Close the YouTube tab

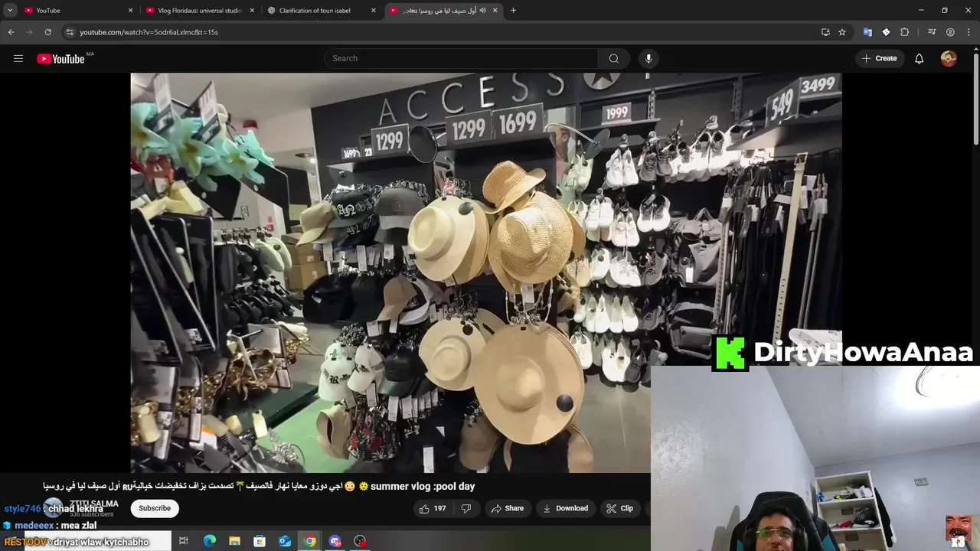click(x=130, y=11)
